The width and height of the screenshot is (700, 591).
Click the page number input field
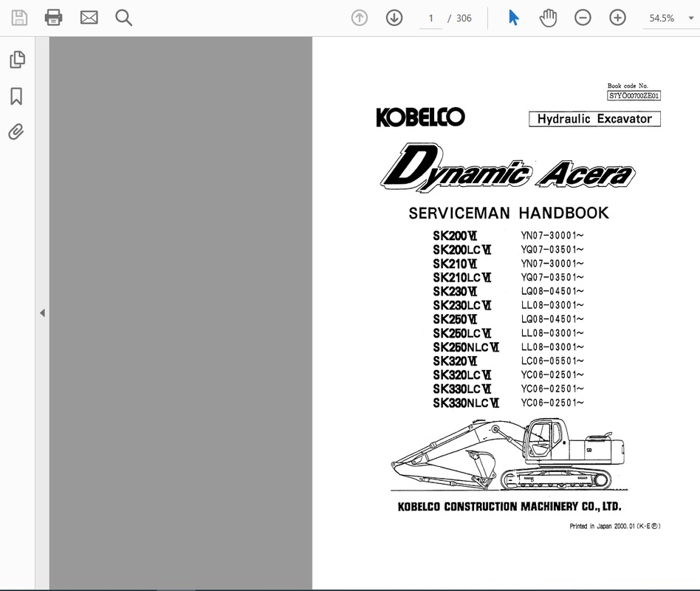pos(430,18)
